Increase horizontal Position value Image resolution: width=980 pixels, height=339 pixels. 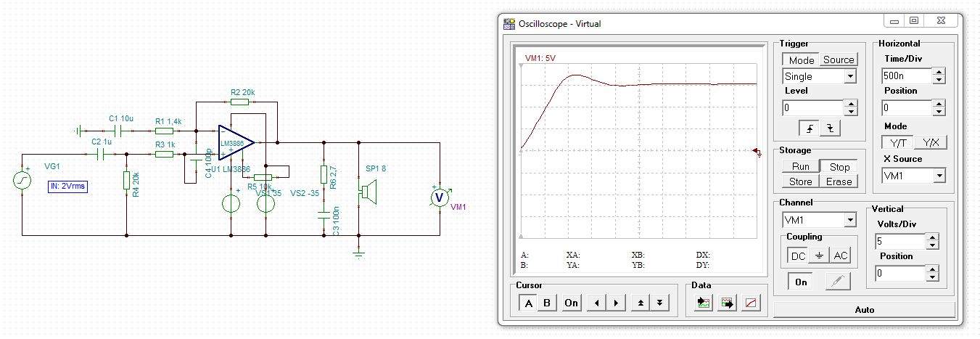pyautogui.click(x=940, y=105)
